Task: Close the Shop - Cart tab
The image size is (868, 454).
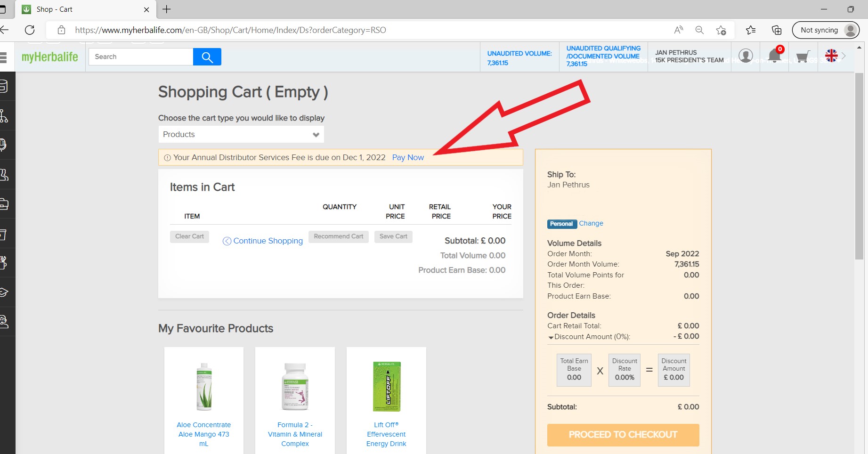Action: click(x=146, y=9)
